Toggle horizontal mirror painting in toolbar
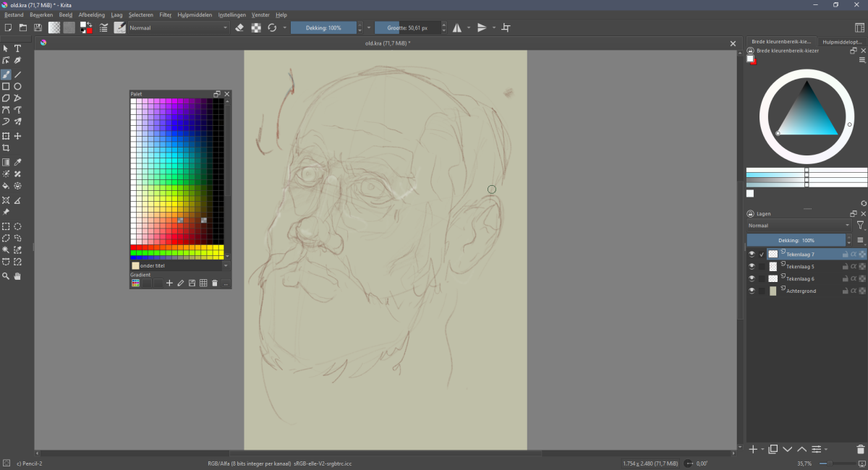This screenshot has height=470, width=868. pos(456,27)
